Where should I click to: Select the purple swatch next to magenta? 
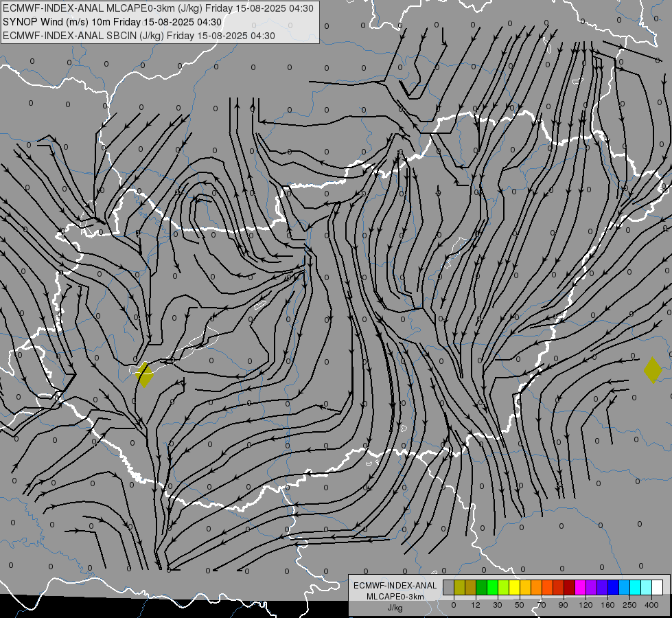click(592, 588)
